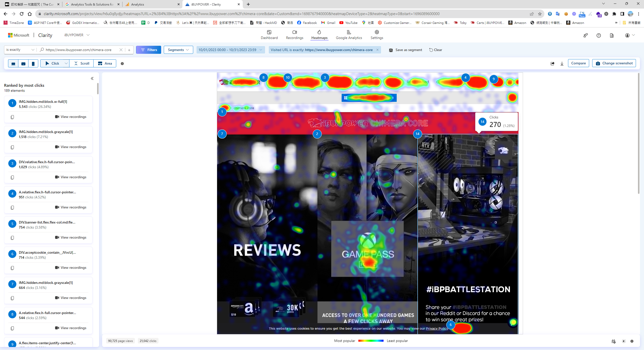Copy selector for element ranked 1

click(x=12, y=117)
